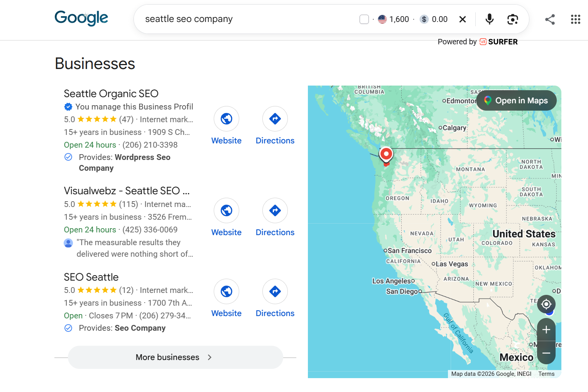
Task: Click the dollar CPC icon
Action: (424, 19)
